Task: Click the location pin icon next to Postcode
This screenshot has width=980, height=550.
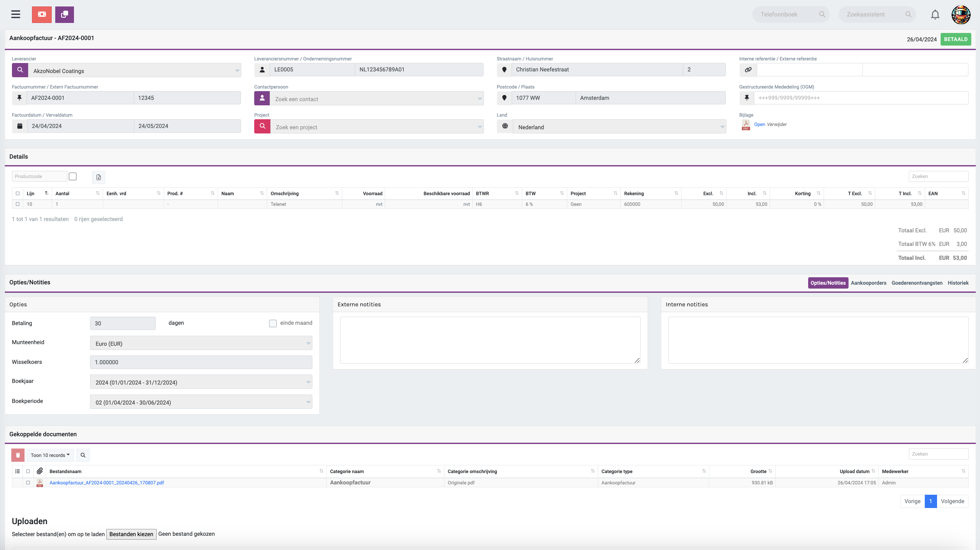Action: [504, 98]
